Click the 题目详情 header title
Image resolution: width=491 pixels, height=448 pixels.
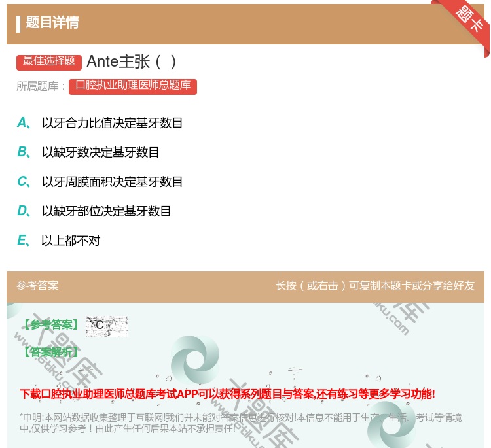coord(52,22)
